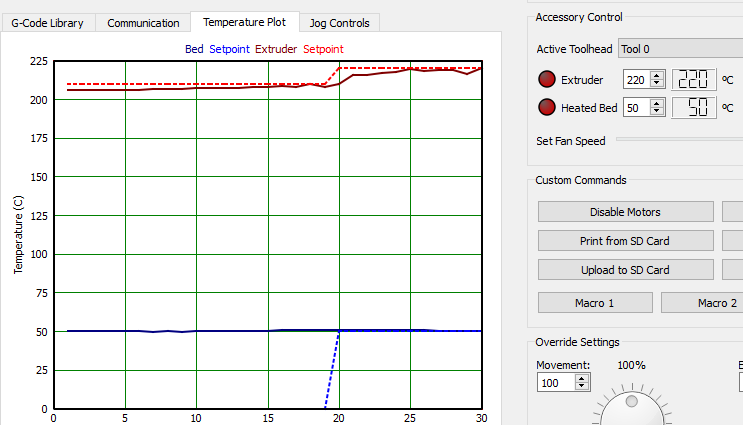Click the Movement override dial knob

[632, 407]
